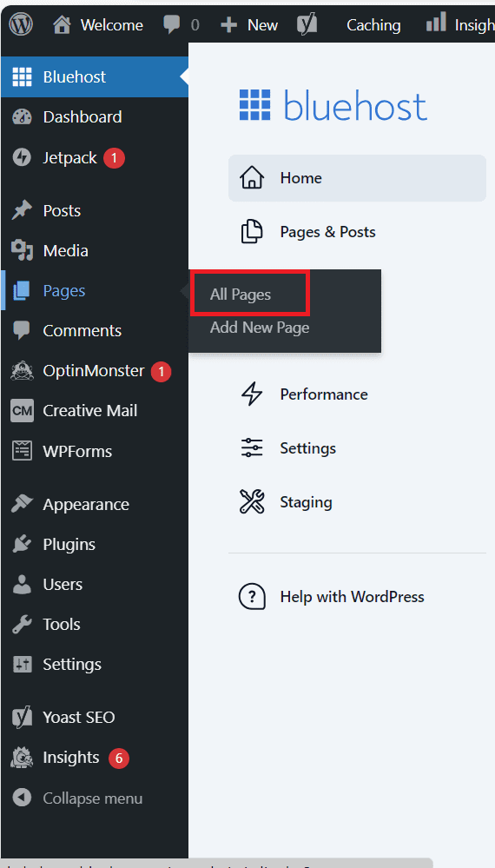
Task: Click the Insights badge showing 6
Action: point(118,758)
